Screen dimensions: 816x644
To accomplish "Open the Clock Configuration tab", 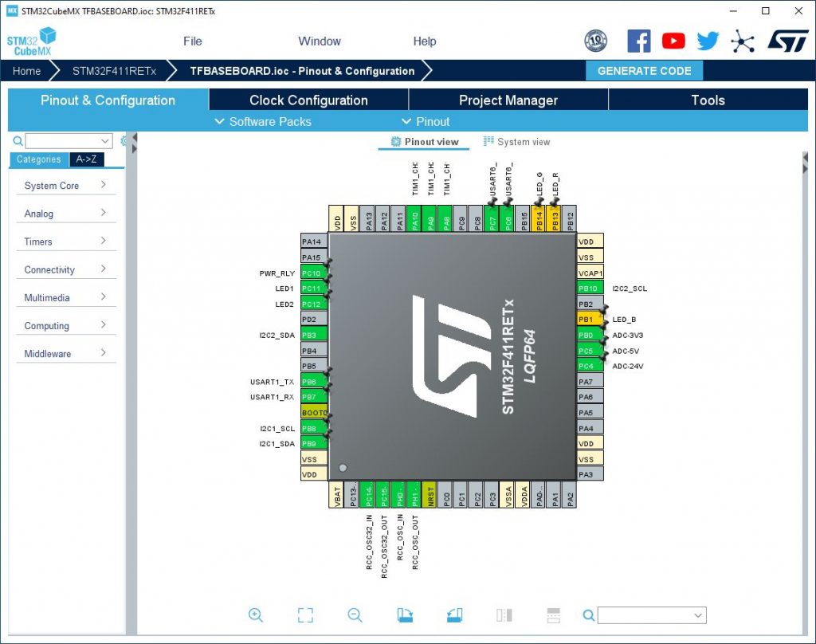I will (x=308, y=100).
